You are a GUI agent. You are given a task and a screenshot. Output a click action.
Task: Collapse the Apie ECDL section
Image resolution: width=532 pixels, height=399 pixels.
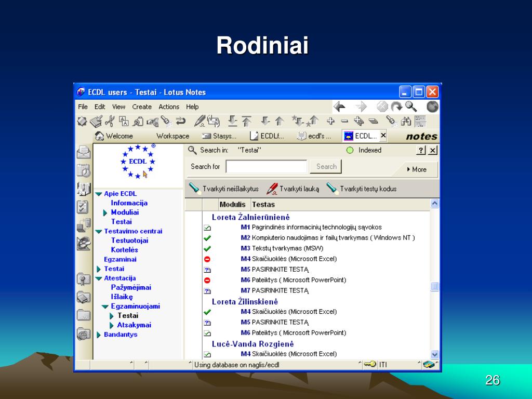tap(99, 194)
